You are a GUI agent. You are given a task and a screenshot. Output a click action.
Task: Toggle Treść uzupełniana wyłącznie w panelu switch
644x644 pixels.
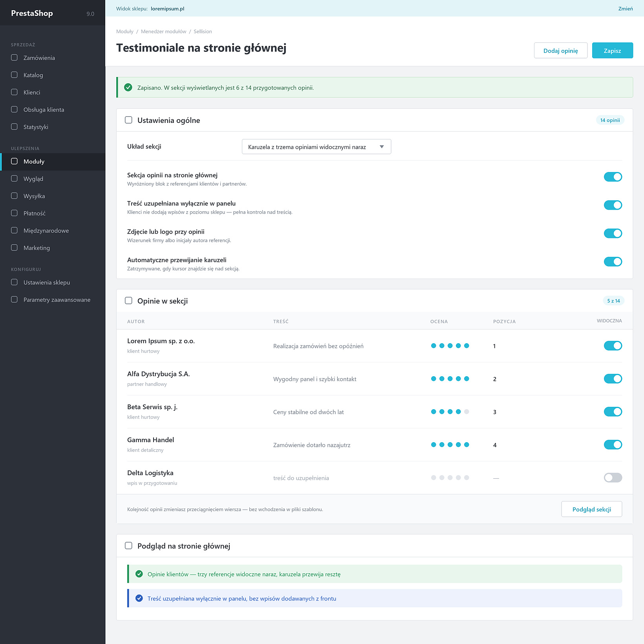click(x=613, y=205)
